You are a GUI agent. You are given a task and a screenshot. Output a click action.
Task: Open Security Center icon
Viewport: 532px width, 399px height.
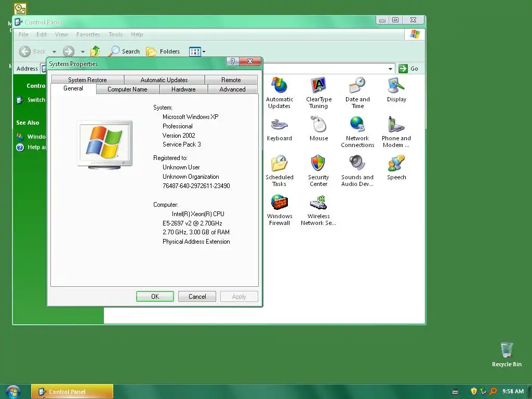click(318, 170)
